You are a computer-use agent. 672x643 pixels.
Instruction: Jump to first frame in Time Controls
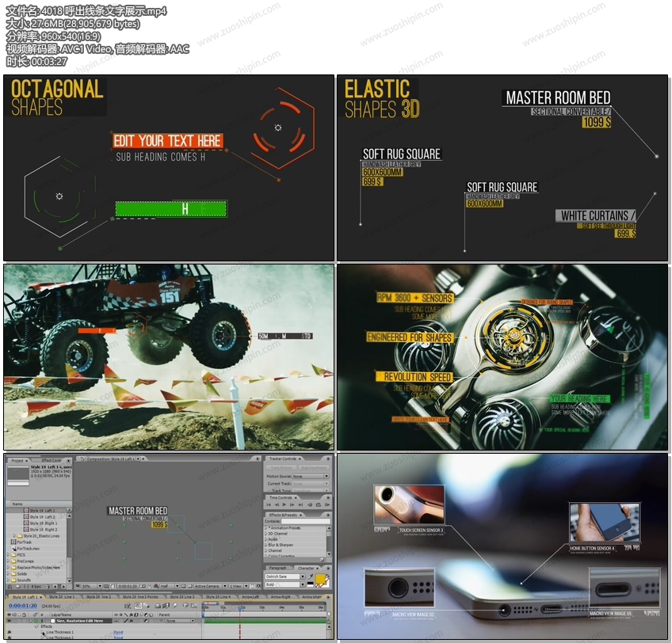coord(268,505)
